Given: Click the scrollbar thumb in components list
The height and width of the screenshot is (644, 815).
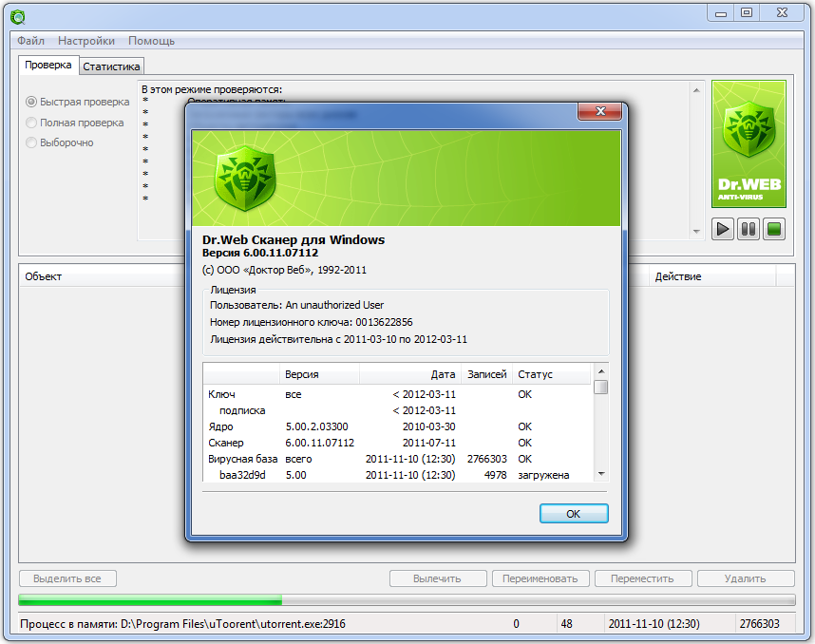Looking at the screenshot, I should [601, 387].
